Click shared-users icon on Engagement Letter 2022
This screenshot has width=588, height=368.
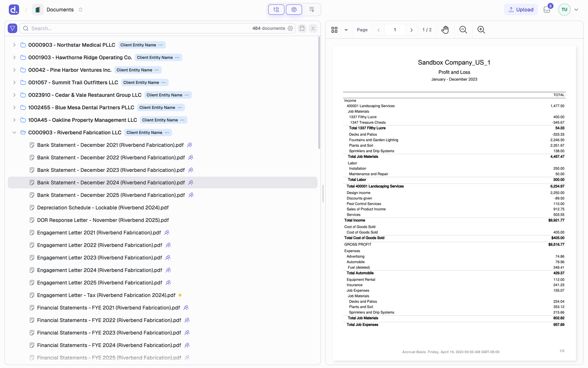coord(168,245)
